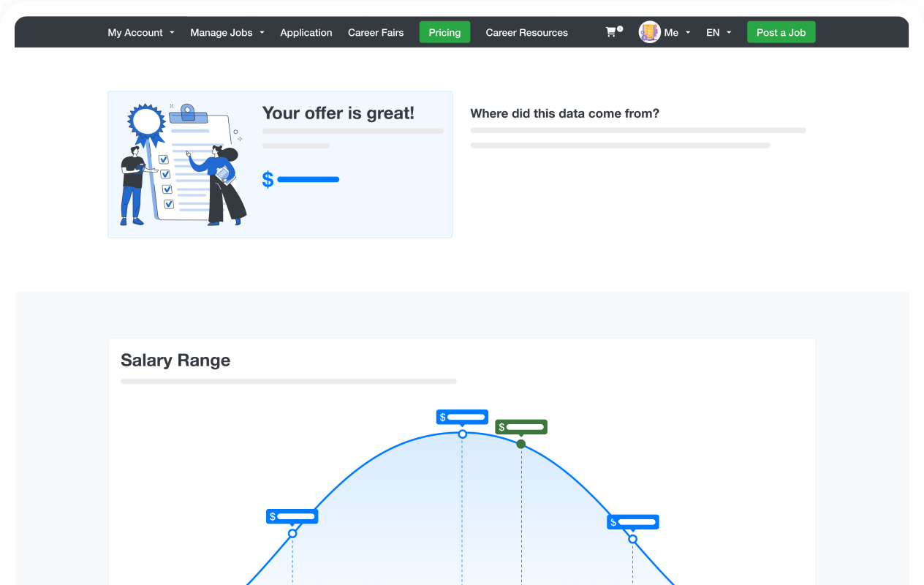Click the profile avatar image
Image resolution: width=924 pixels, height=585 pixels.
(x=649, y=31)
